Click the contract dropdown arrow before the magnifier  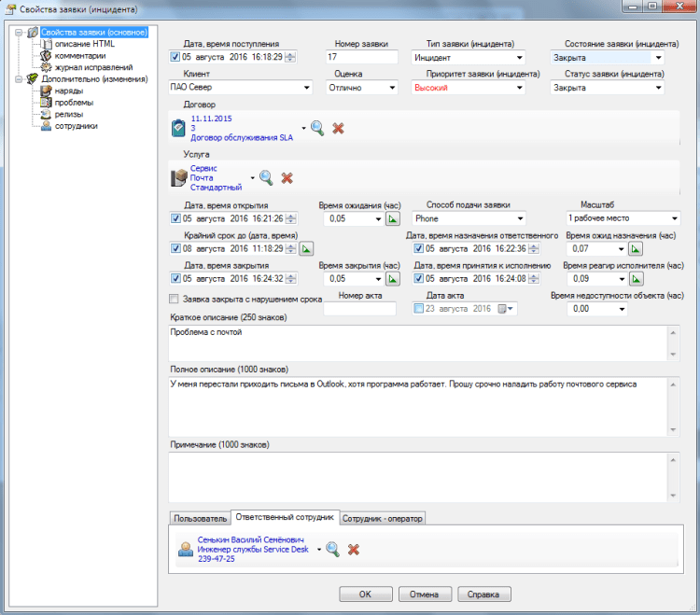click(303, 129)
